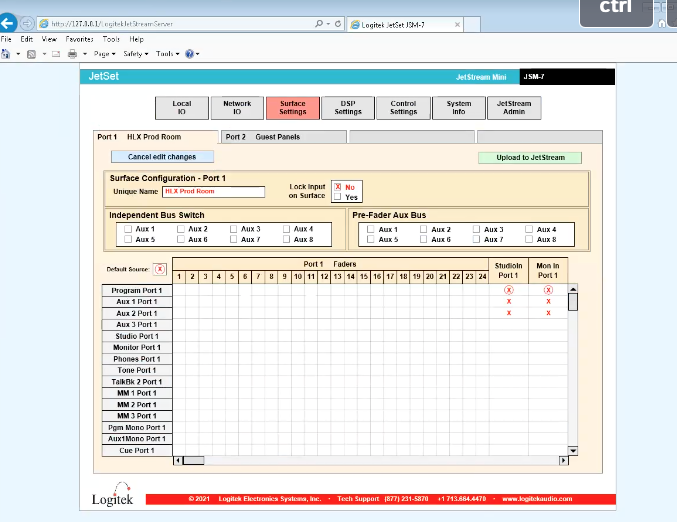Click the browser Back arrow button
Viewport: 677px width, 522px height.
pyautogui.click(x=8, y=23)
